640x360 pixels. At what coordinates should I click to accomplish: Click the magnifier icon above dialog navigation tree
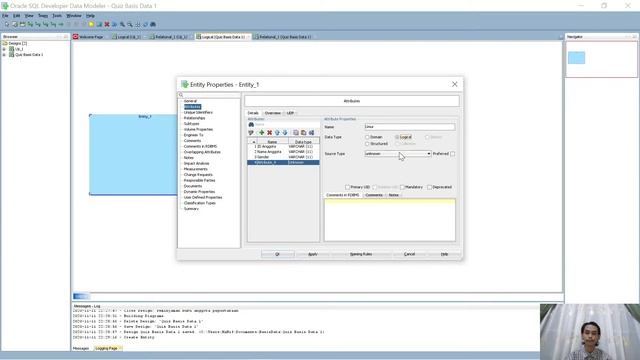(x=181, y=95)
